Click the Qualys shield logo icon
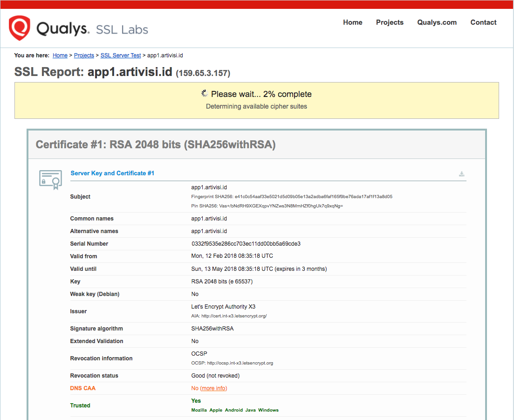The height and width of the screenshot is (420, 514). [20, 28]
